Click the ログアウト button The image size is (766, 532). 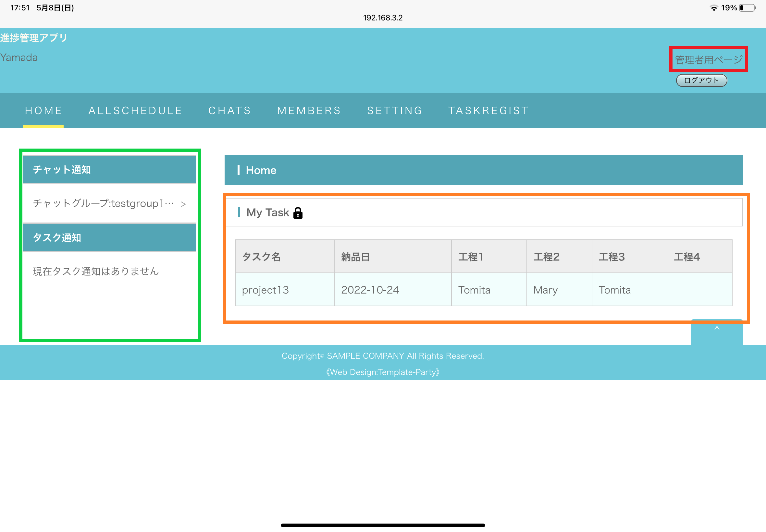[x=701, y=80]
